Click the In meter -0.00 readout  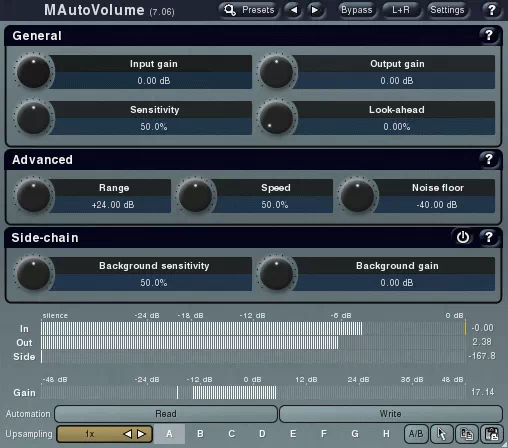click(482, 328)
